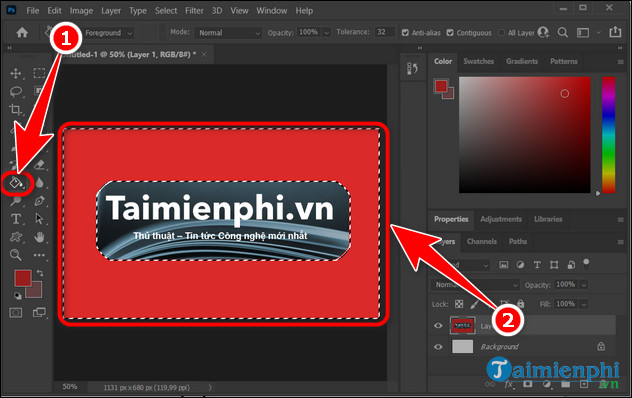Image resolution: width=632 pixels, height=398 pixels.
Task: Lock image pixels brush icon
Action: point(475,304)
